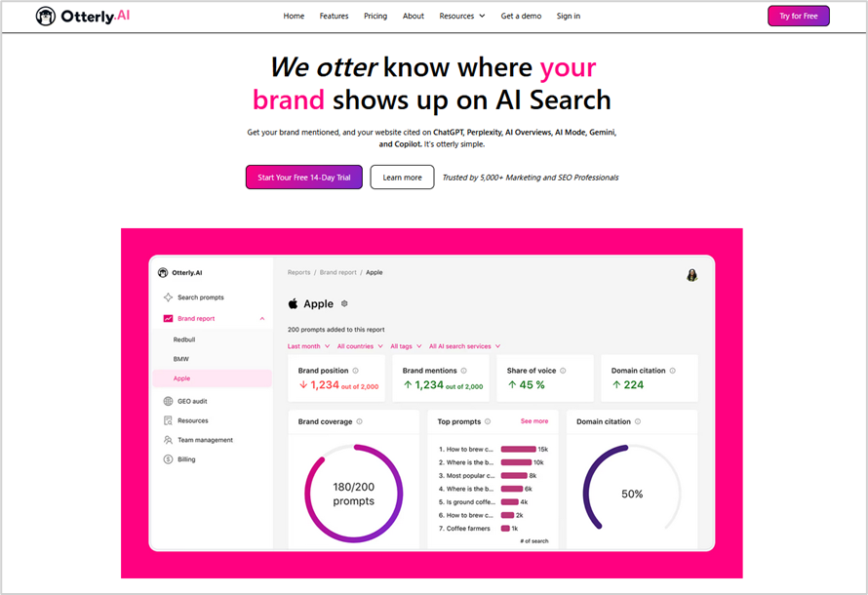This screenshot has height=595, width=868.
Task: Click the Otterly.AI otter logo in header
Action: [x=46, y=16]
